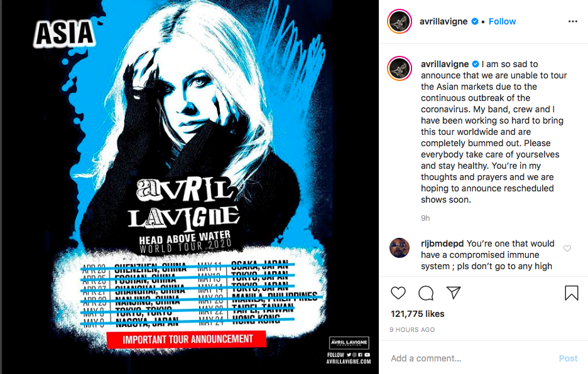Share the post via paper plane icon
The height and width of the screenshot is (374, 588).
pos(454,292)
